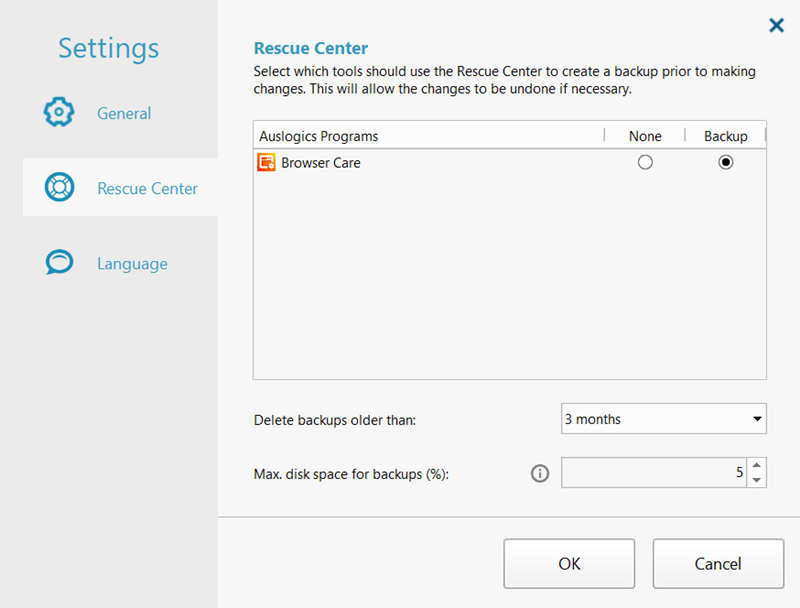Image resolution: width=800 pixels, height=608 pixels.
Task: Click the gear icon next to General
Action: (59, 113)
